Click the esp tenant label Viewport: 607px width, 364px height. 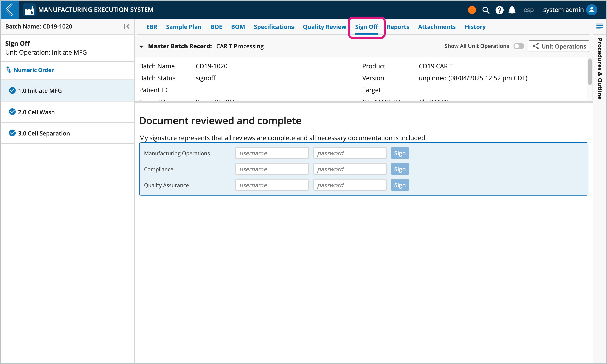528,10
